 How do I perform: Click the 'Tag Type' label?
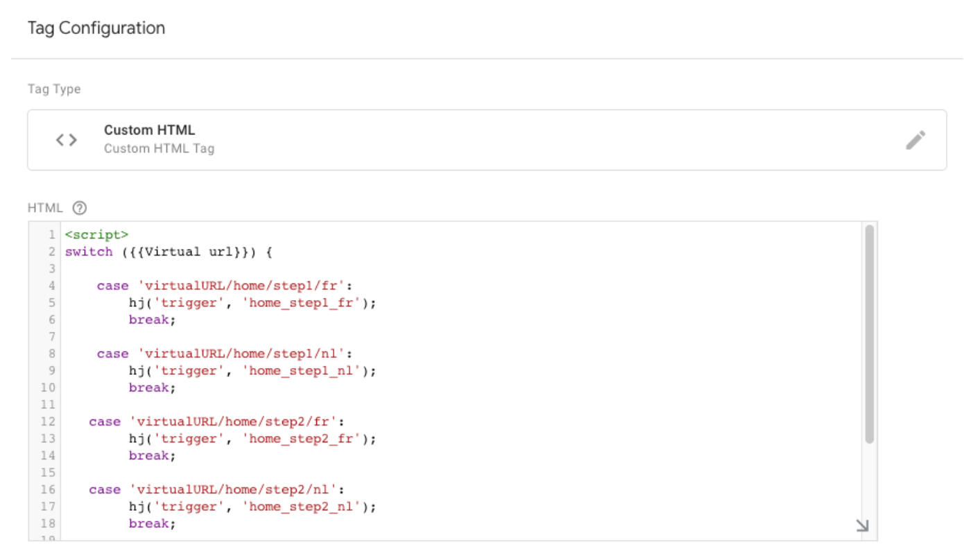click(54, 89)
